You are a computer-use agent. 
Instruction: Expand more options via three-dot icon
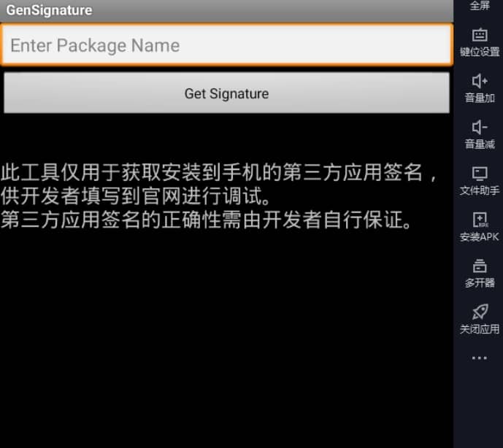tap(480, 358)
